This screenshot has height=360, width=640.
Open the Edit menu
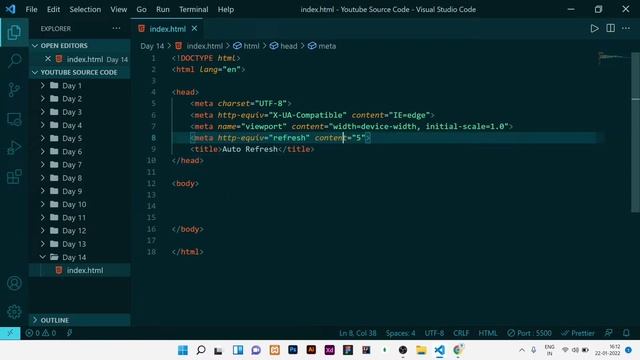53,9
